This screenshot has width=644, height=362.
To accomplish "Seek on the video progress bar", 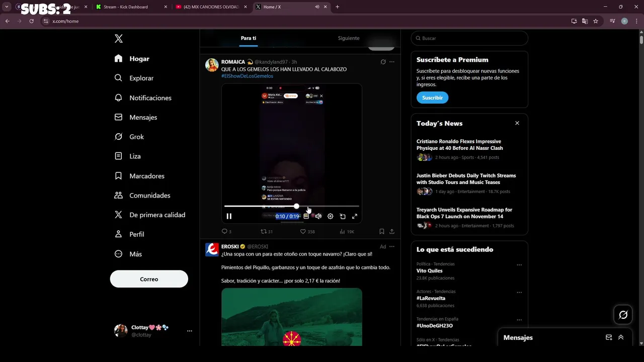I will tap(292, 206).
